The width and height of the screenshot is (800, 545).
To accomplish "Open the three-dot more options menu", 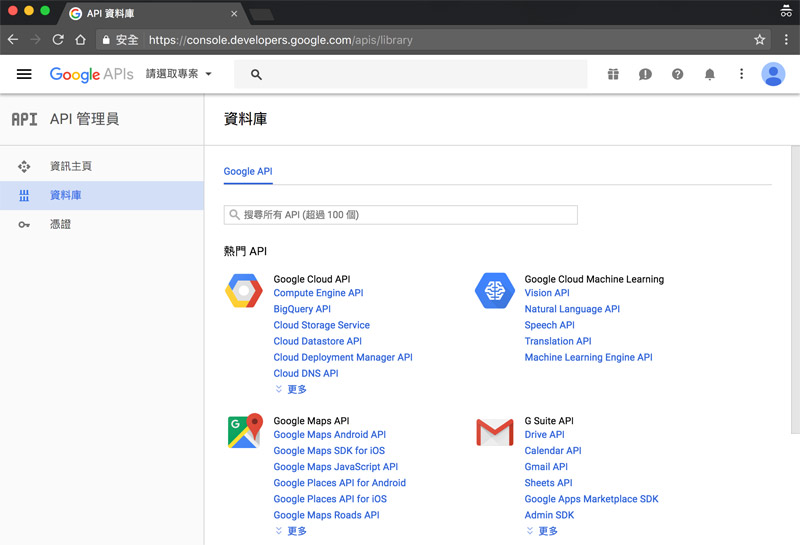I will (741, 74).
